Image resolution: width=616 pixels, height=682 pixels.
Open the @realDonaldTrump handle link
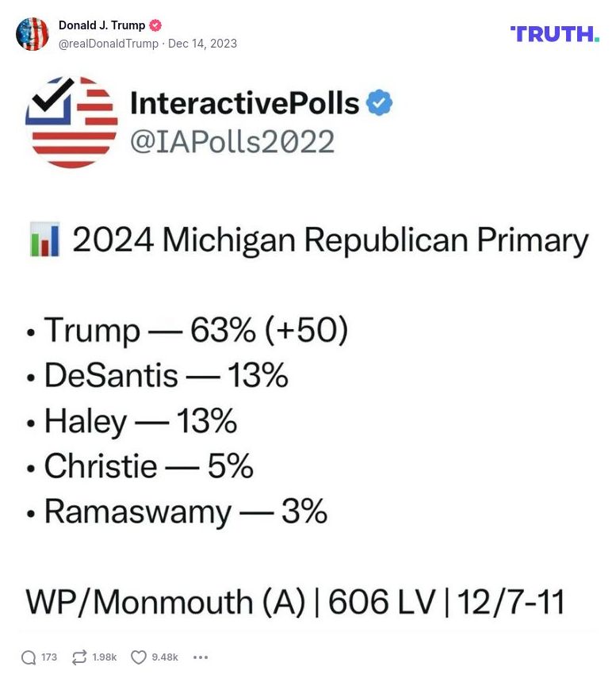109,44
